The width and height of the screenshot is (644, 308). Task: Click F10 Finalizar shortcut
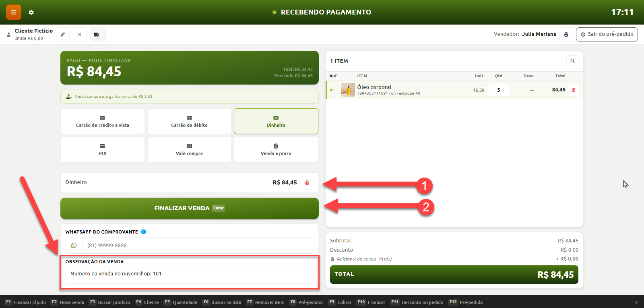pos(371,302)
